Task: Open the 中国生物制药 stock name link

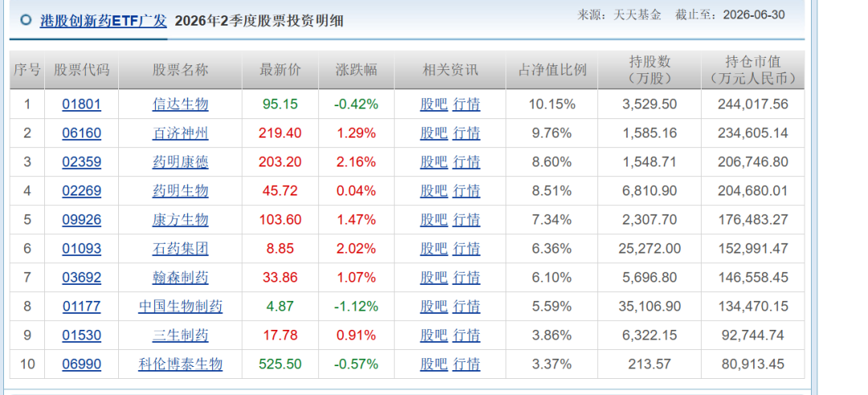Action: pos(181,307)
